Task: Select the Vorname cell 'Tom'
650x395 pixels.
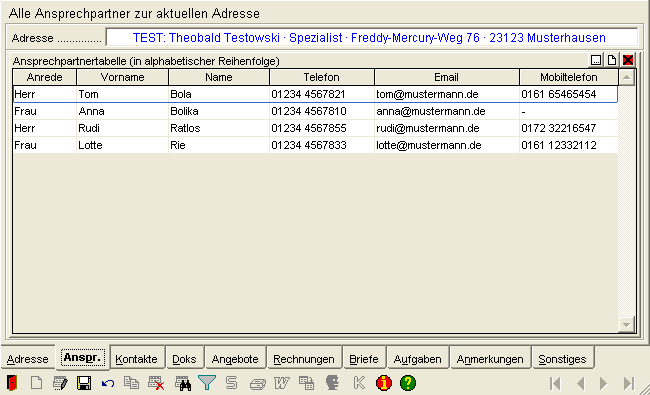Action: [122, 94]
